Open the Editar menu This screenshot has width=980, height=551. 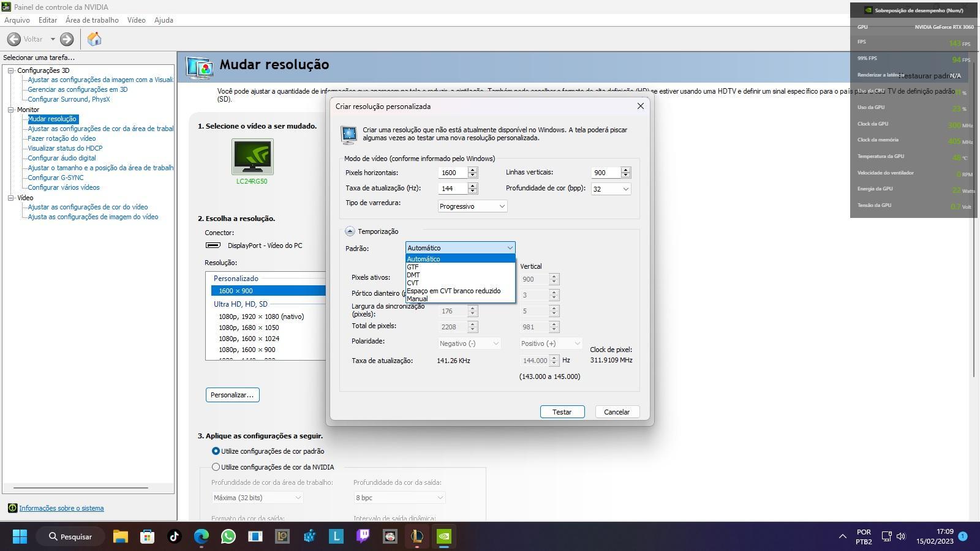pyautogui.click(x=47, y=20)
